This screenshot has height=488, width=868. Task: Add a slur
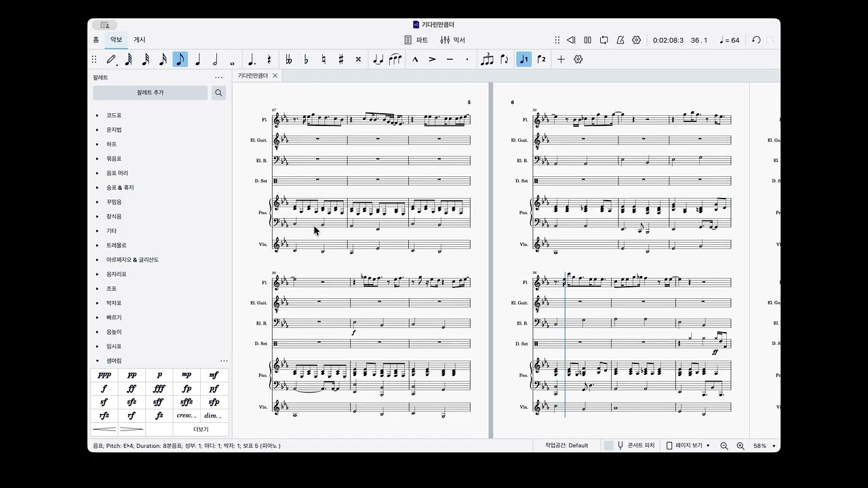[395, 60]
